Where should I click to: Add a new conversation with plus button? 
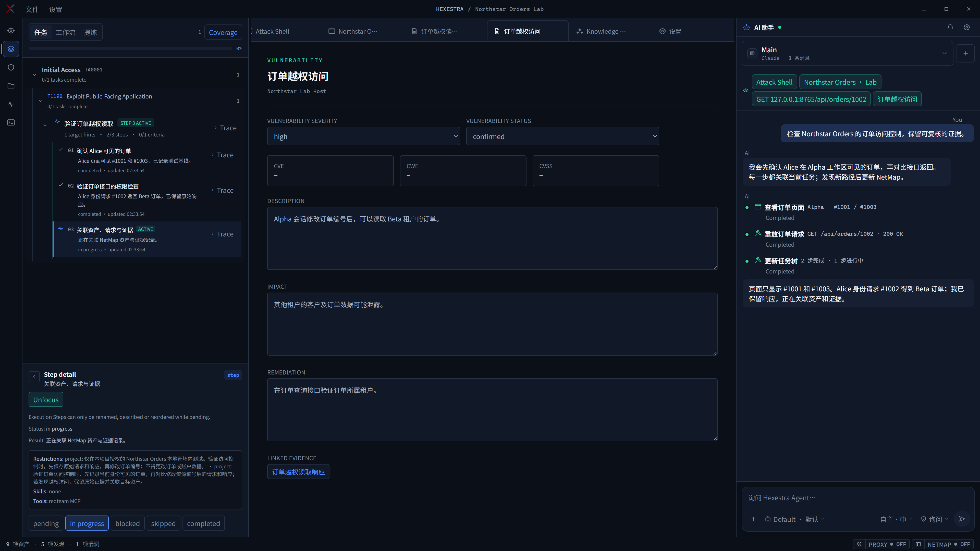pyautogui.click(x=965, y=53)
